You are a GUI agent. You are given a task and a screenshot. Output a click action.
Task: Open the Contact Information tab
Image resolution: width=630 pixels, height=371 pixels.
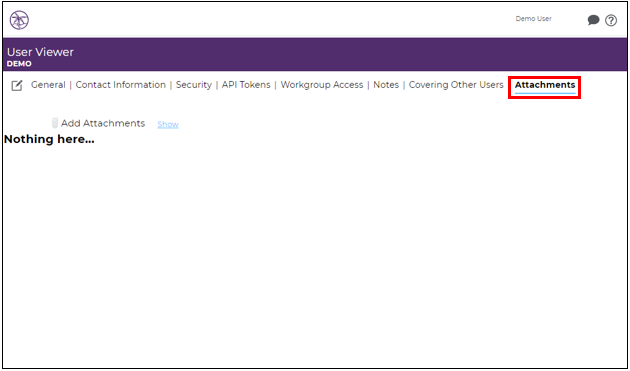121,85
